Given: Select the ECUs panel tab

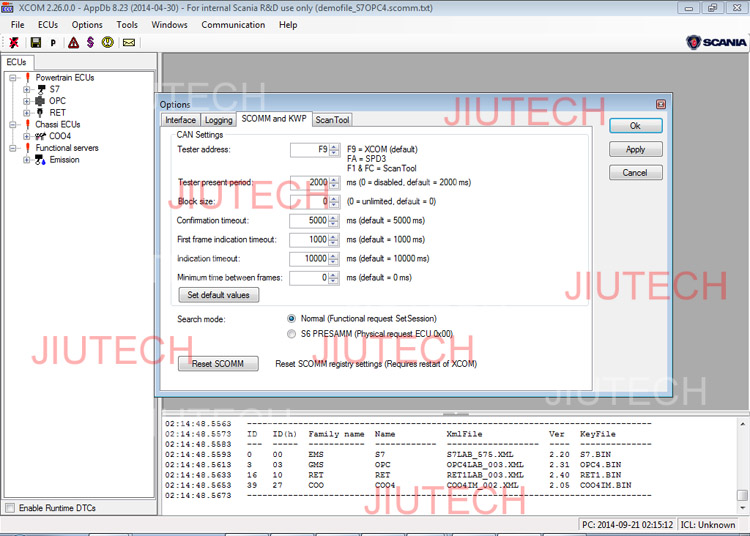Looking at the screenshot, I should pyautogui.click(x=17, y=62).
